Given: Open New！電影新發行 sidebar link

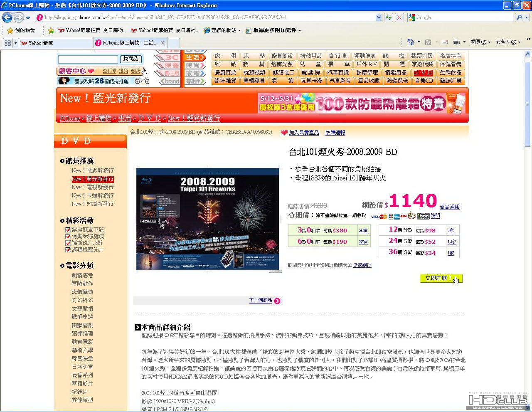Looking at the screenshot, I should [92, 170].
